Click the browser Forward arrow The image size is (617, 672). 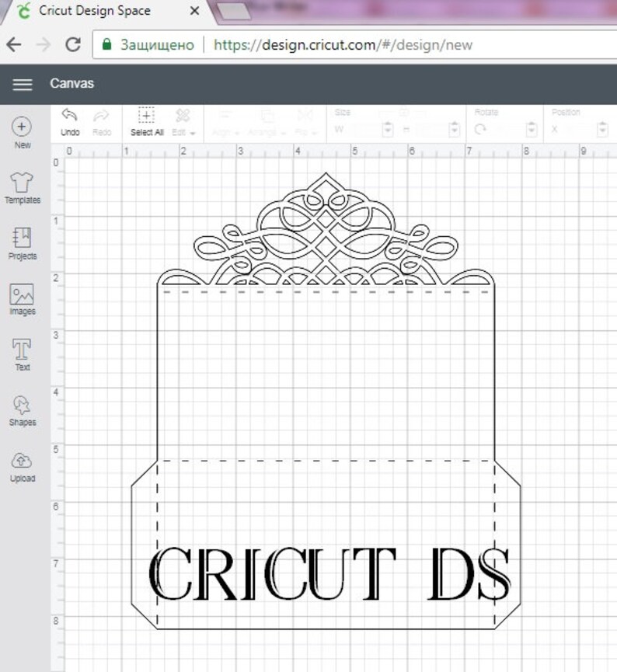tap(44, 44)
